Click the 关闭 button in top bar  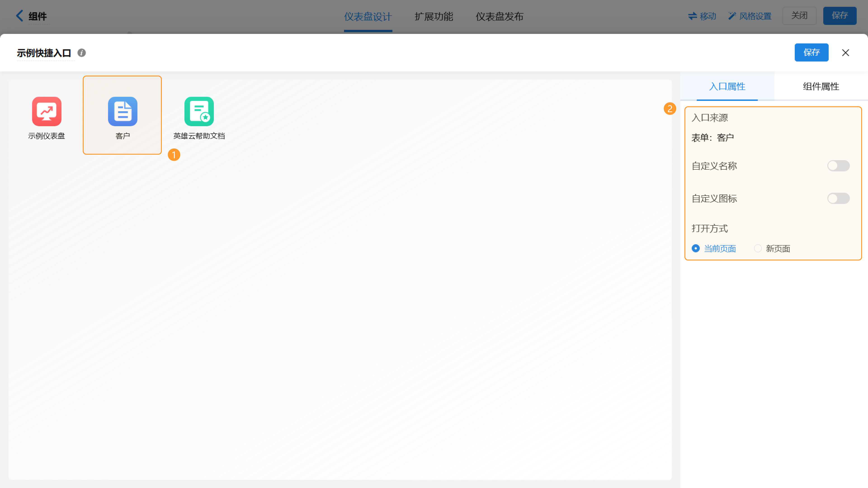click(x=799, y=16)
